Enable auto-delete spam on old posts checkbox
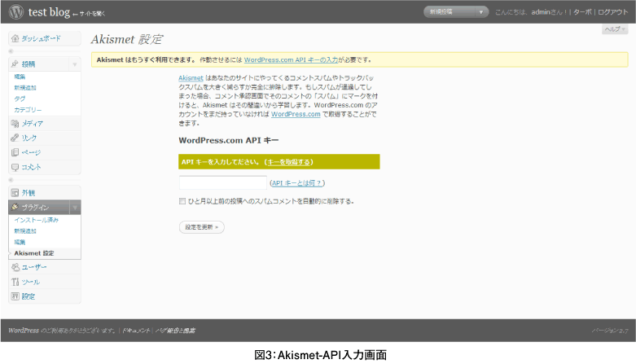 pos(182,201)
